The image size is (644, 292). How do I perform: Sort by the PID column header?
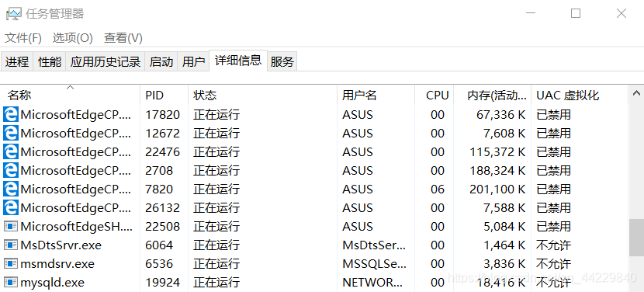coord(164,96)
